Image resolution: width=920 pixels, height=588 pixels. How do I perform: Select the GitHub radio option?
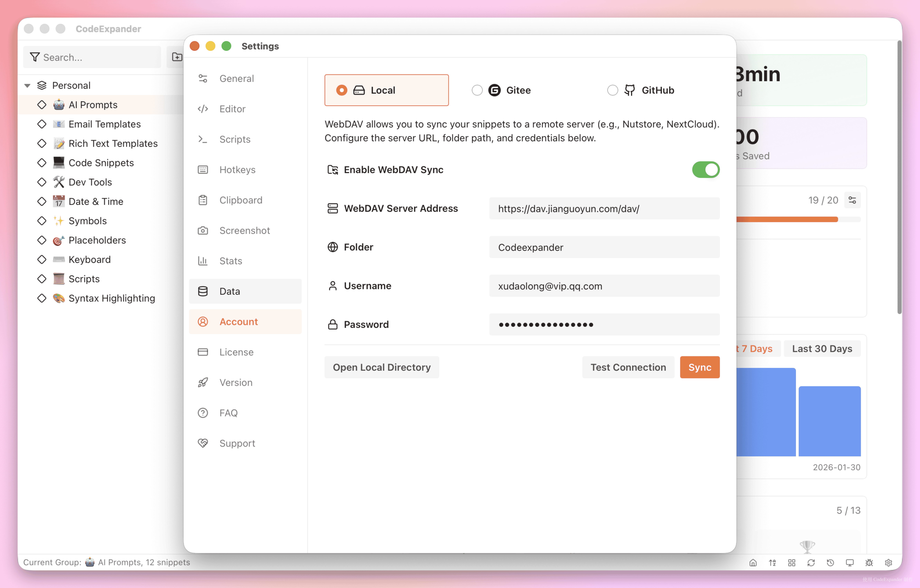point(612,90)
